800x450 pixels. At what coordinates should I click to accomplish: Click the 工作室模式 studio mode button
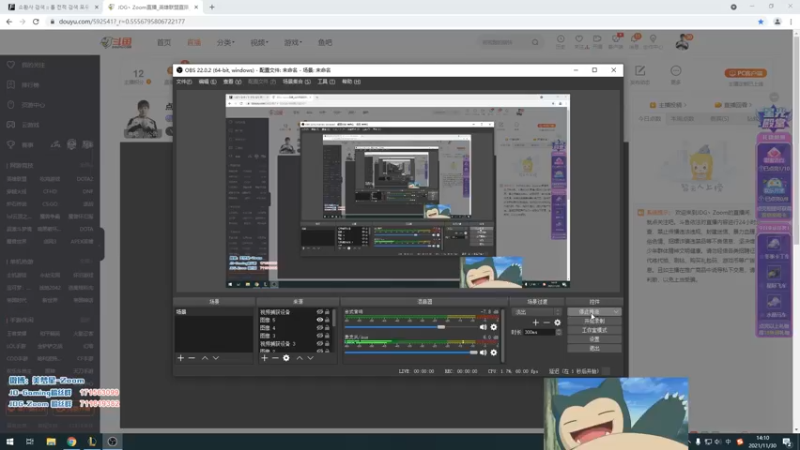[x=594, y=330]
